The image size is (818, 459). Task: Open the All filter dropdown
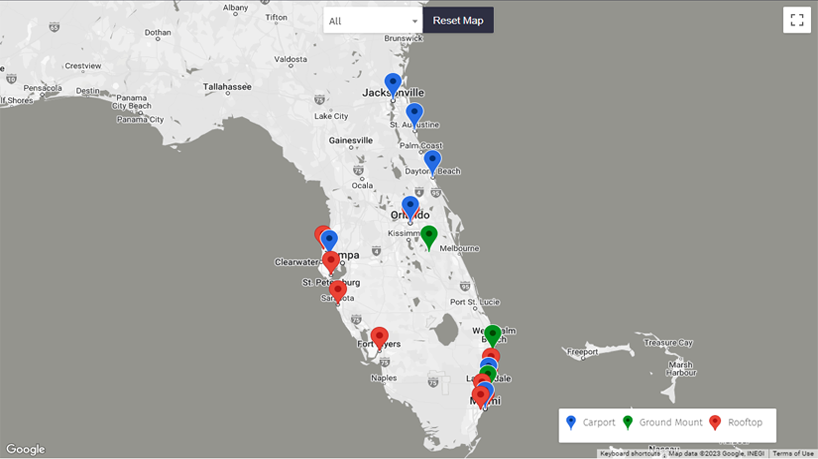tap(372, 20)
